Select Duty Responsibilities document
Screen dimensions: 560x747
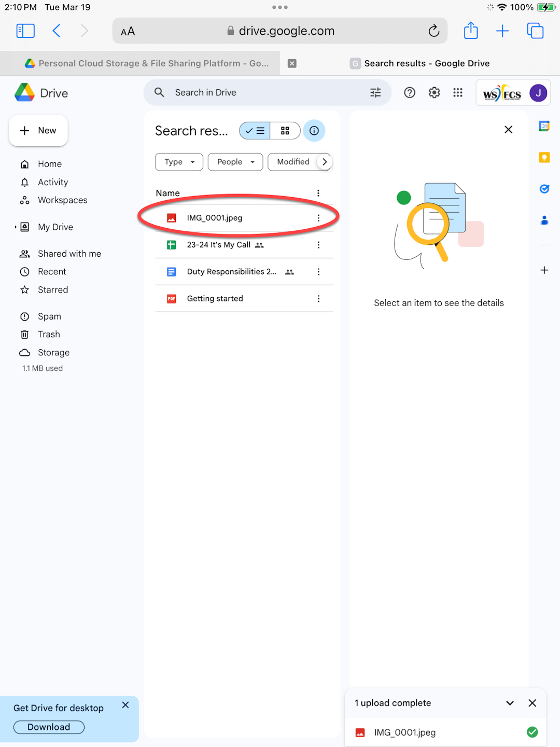[x=244, y=272]
